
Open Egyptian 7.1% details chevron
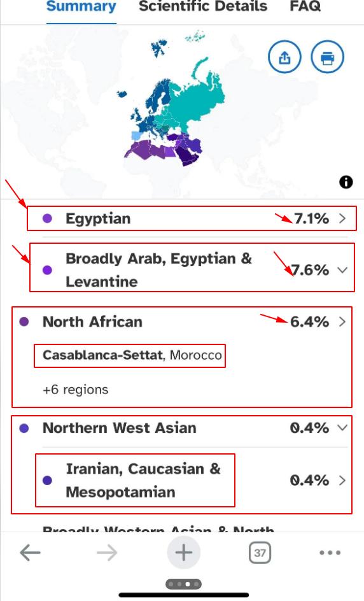tap(342, 218)
